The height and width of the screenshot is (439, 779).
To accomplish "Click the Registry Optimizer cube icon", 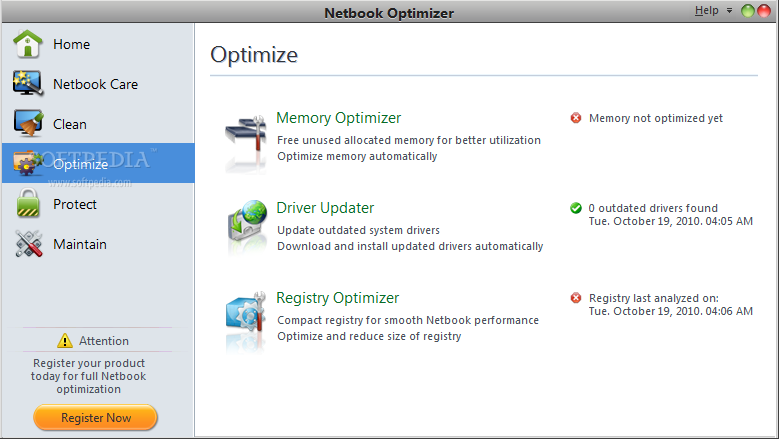I will (x=245, y=312).
